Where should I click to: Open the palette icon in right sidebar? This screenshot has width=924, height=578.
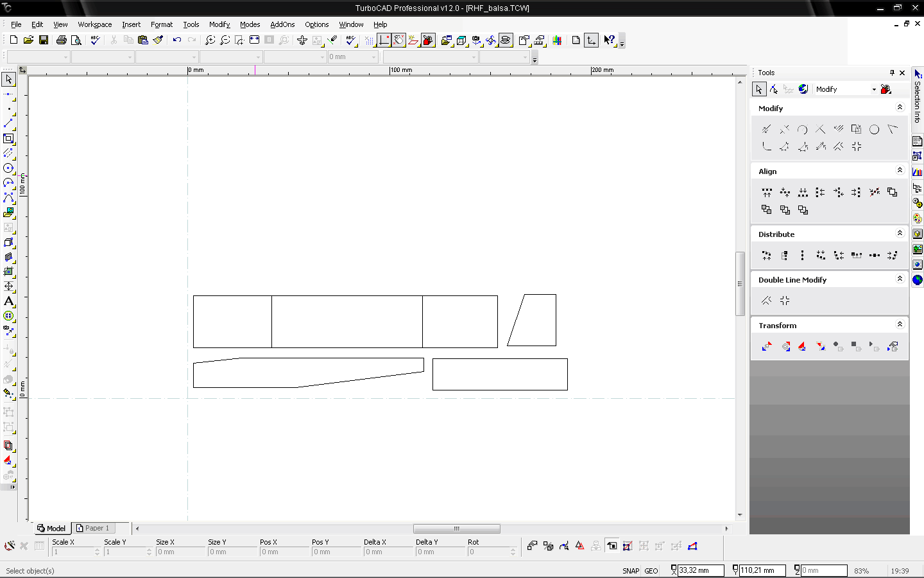[x=918, y=218]
